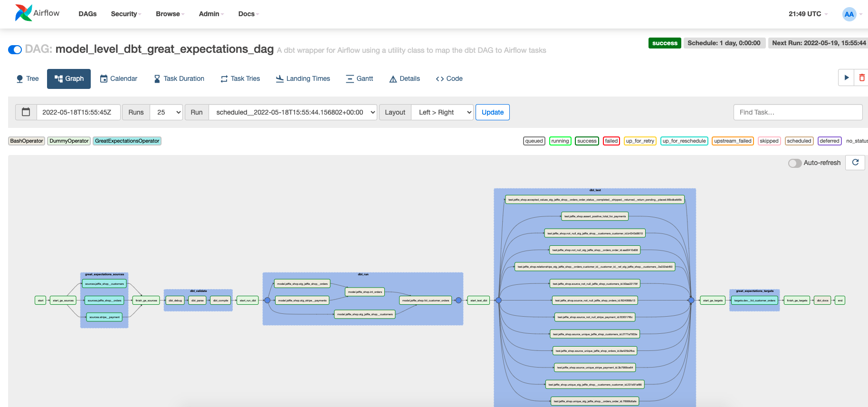Expand the Security menu
This screenshot has width=868, height=407.
tap(126, 14)
